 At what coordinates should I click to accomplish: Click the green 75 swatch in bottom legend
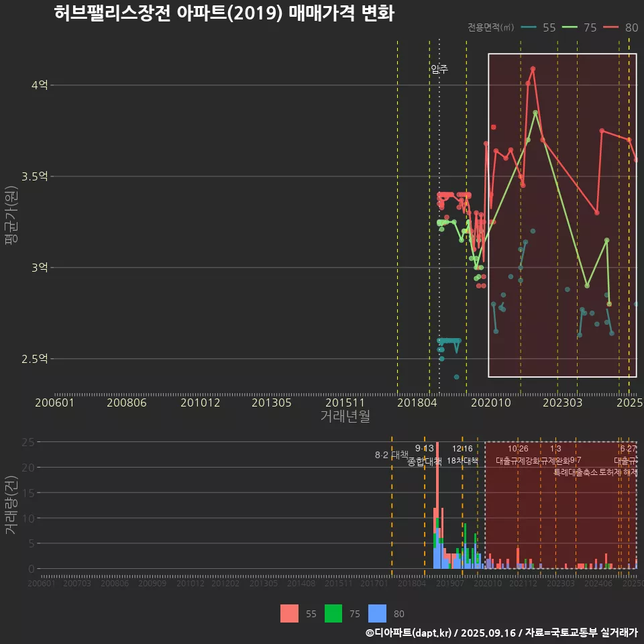click(x=333, y=613)
